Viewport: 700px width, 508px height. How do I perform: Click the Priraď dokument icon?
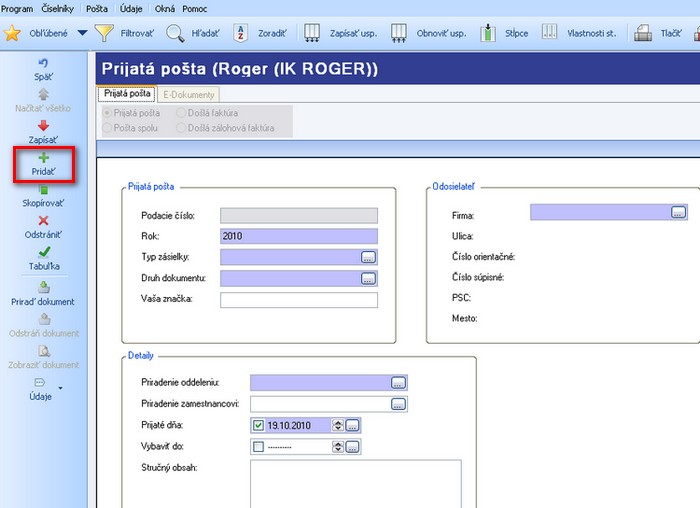(x=44, y=287)
